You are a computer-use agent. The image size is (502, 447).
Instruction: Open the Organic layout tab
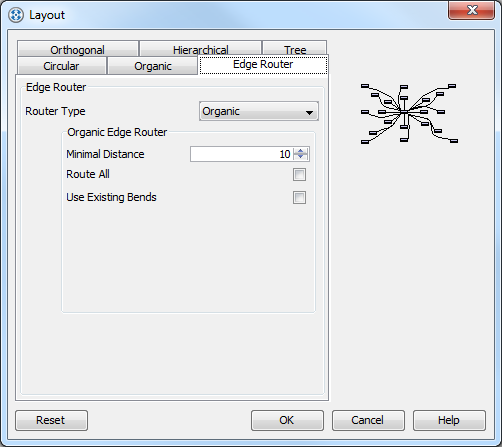click(153, 66)
